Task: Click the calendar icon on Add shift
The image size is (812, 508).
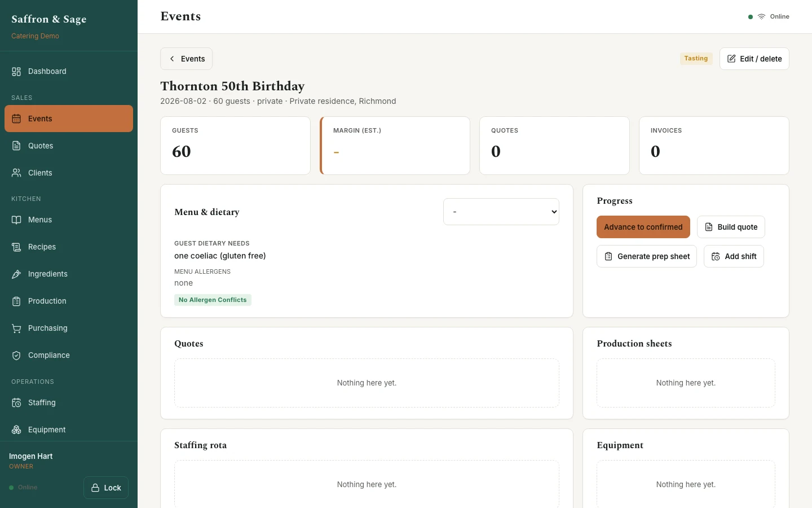Action: 716,256
